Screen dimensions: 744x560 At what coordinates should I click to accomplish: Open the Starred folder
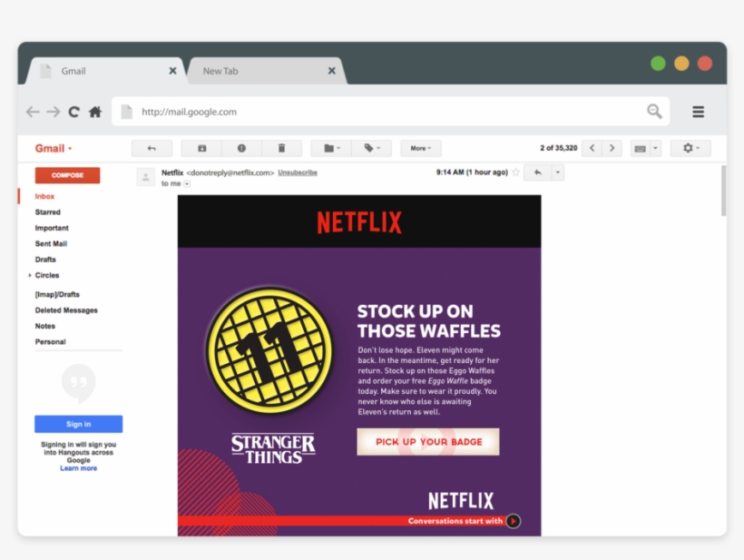click(x=47, y=212)
